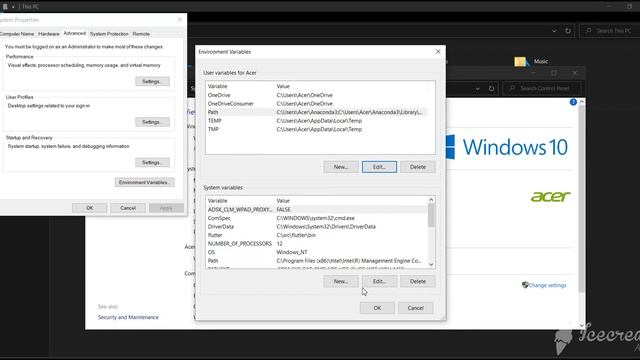Click the shield icon beside Change settings
This screenshot has width=640, height=360.
pos(525,284)
